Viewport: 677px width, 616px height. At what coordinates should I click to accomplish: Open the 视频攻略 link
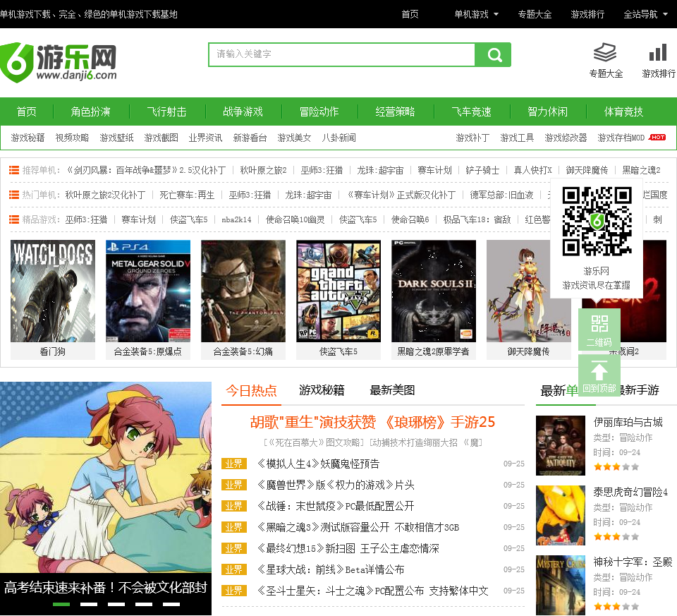point(72,138)
